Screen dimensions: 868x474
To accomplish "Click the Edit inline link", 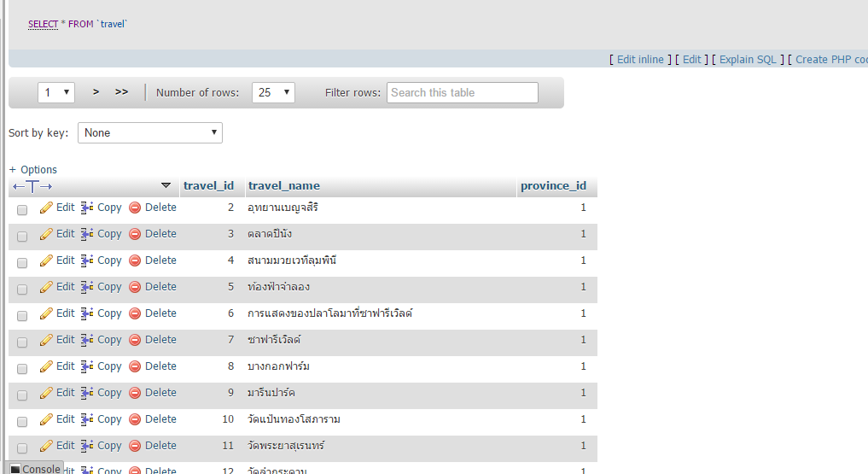I will (640, 59).
